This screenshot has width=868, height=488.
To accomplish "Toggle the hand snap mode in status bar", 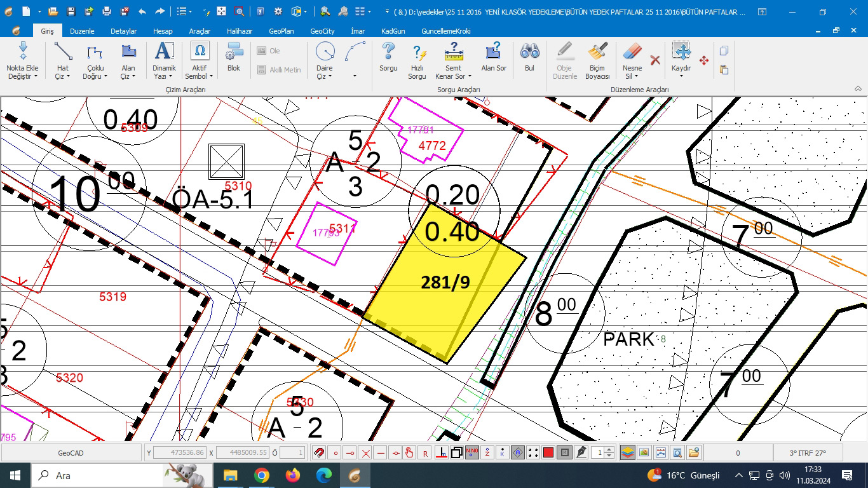I will [x=410, y=453].
